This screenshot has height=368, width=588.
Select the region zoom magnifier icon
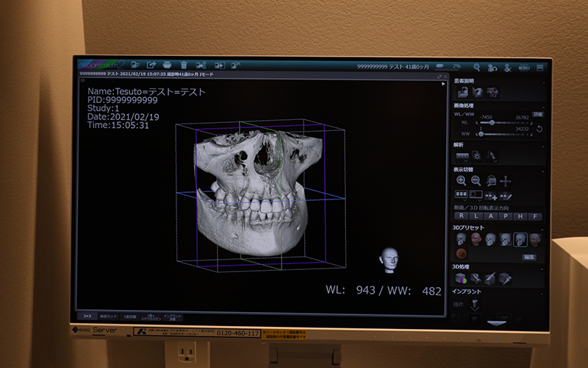pyautogui.click(x=491, y=181)
